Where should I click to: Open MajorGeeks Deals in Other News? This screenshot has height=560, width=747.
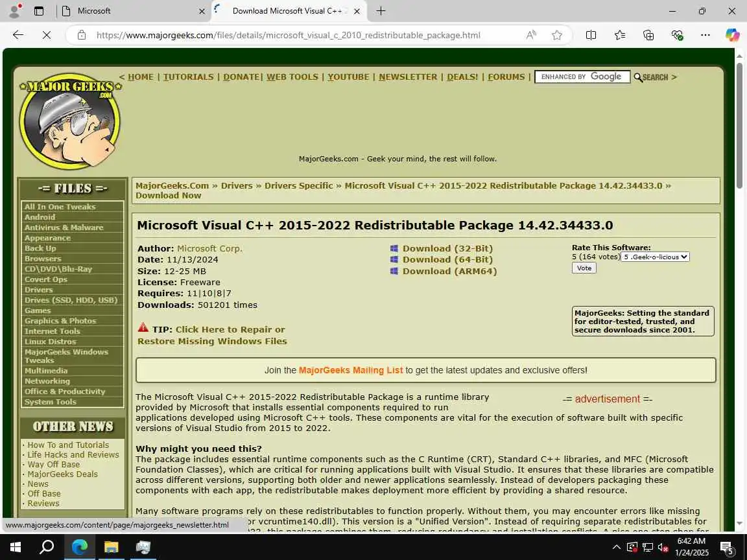62,474
